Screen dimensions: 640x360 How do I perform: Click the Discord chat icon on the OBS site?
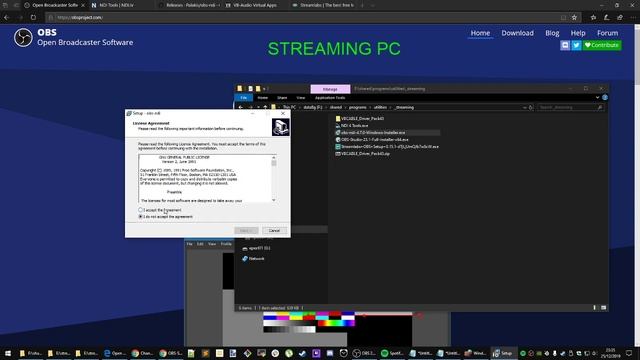pos(565,45)
